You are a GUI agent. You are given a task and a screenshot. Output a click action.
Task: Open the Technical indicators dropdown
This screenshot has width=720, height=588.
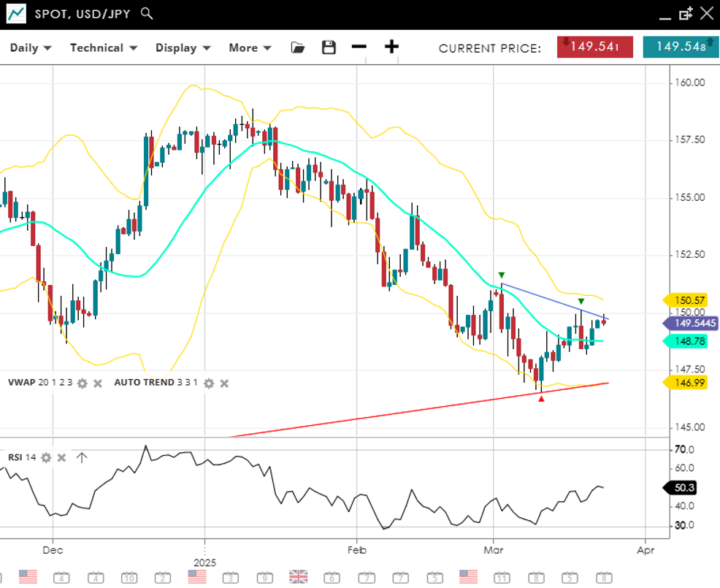click(x=104, y=47)
